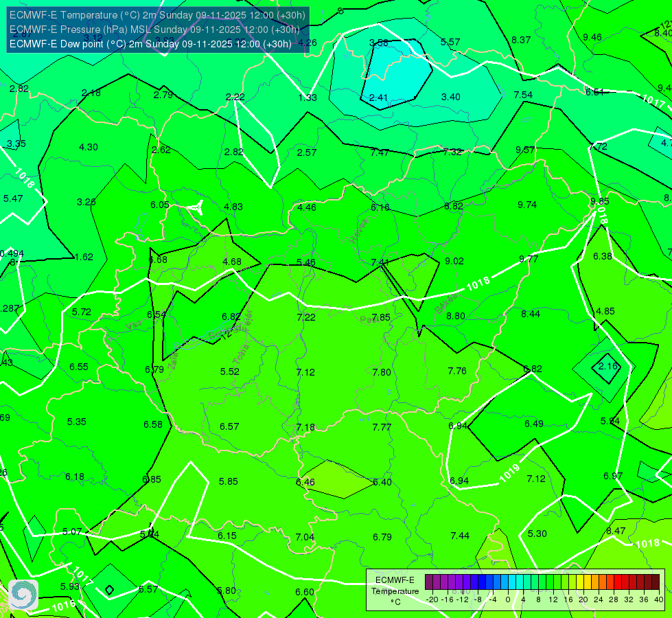The image size is (672, 618).
Task: Click the dew point value 1.33
Action: [x=308, y=98]
